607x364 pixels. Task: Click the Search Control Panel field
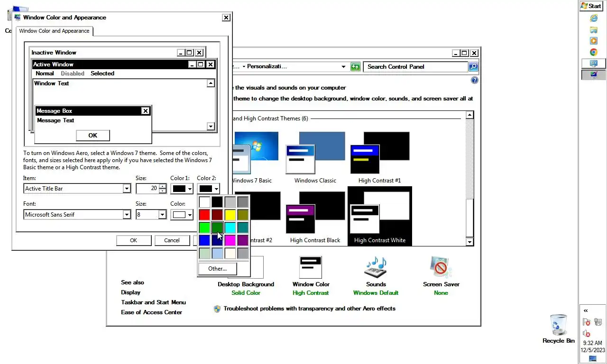(416, 67)
